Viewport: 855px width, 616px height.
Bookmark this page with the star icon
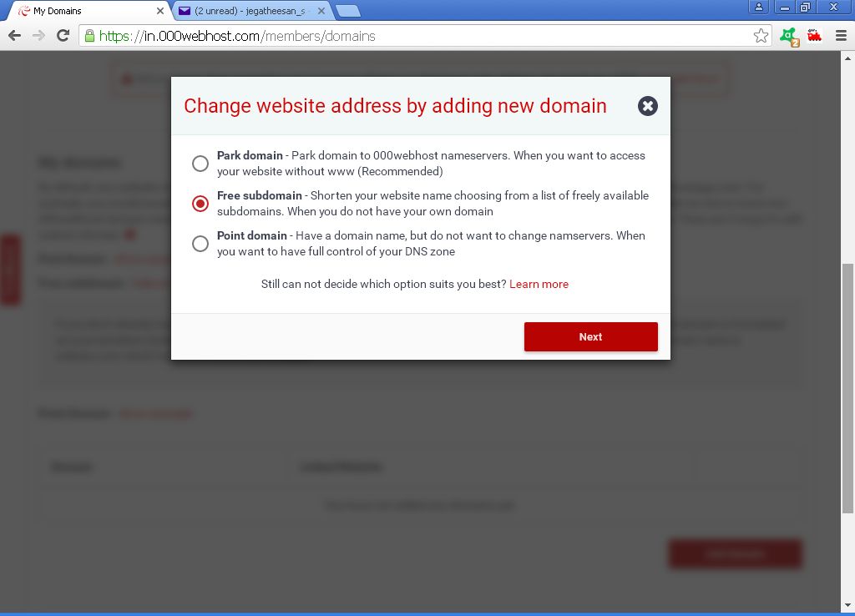761,36
